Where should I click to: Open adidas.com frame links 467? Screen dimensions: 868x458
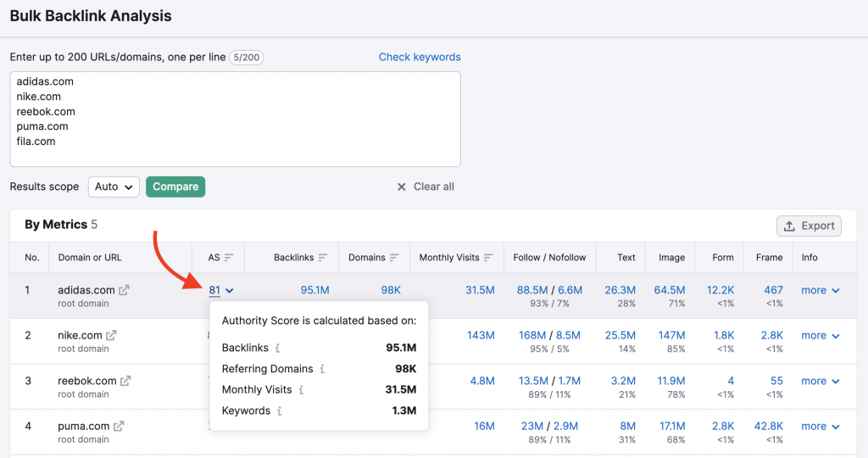click(773, 290)
